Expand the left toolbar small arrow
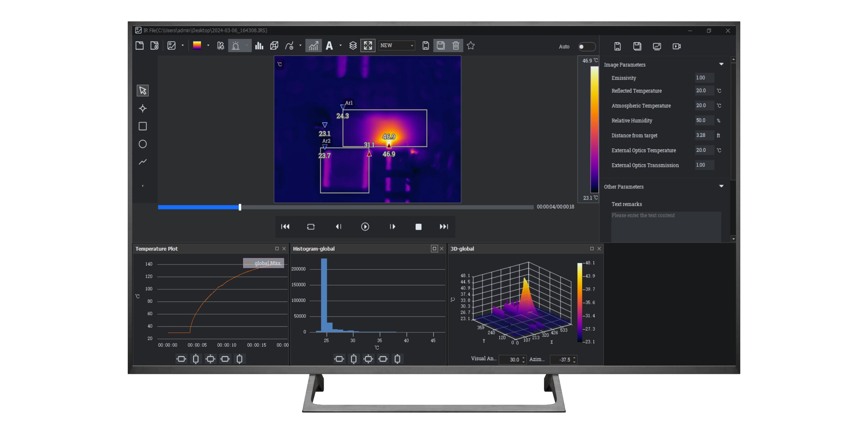868x434 pixels. tap(143, 186)
